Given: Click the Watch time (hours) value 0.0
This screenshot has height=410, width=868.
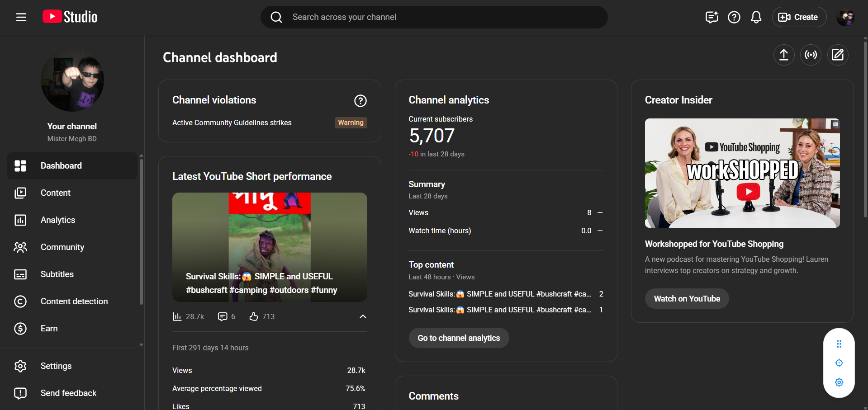Looking at the screenshot, I should [586, 231].
